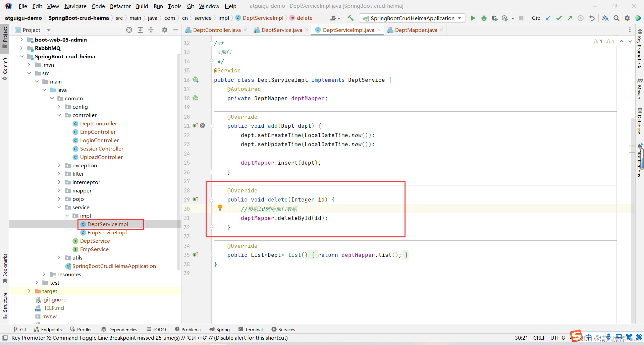Open the user account icon dropdown
The image size is (644, 345).
tap(335, 18)
